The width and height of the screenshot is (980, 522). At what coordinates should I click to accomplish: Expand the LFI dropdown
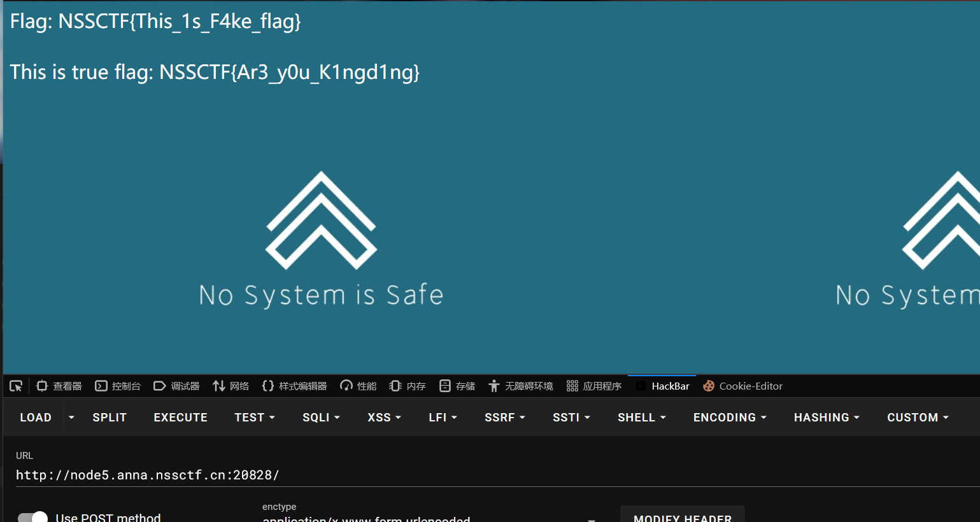(x=443, y=418)
